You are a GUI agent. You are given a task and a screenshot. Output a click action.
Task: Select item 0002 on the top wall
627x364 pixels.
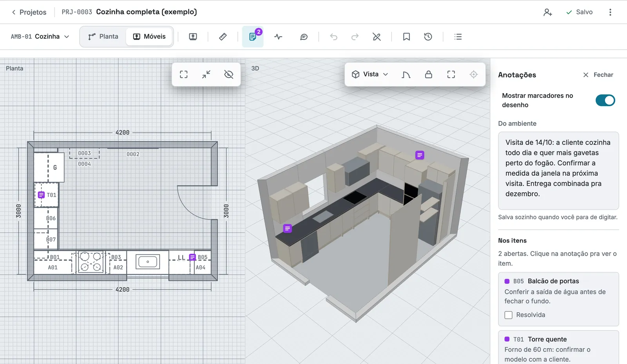(x=133, y=154)
